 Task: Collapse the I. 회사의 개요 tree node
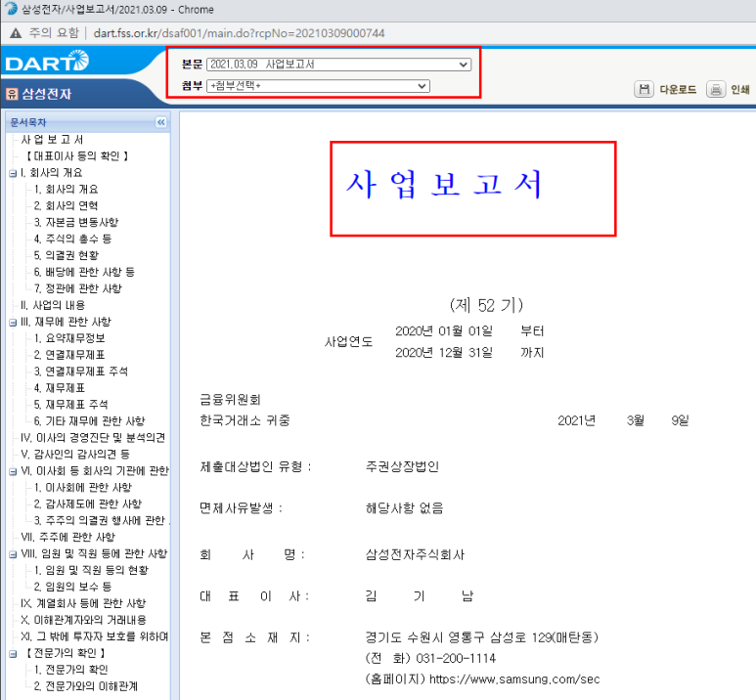pos(13,173)
